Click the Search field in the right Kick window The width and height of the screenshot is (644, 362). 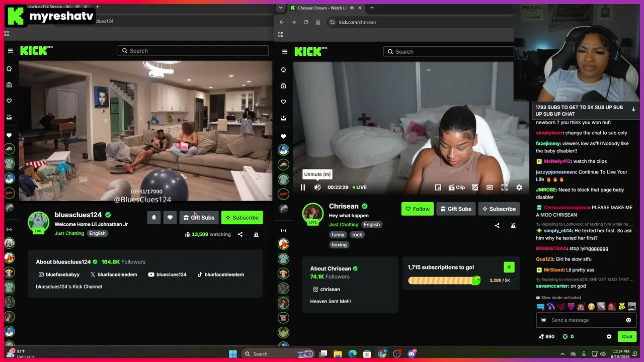click(448, 52)
